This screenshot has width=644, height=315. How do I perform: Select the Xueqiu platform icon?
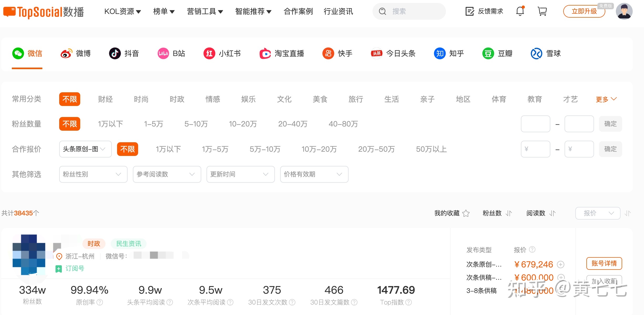click(536, 53)
